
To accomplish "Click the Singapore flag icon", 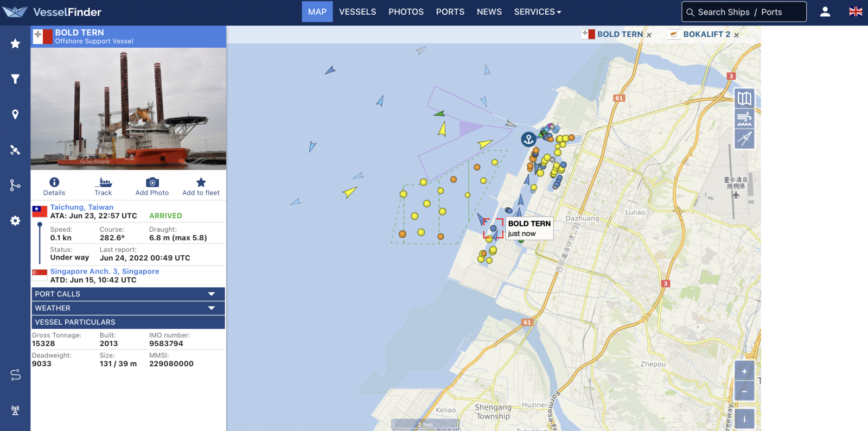I will (40, 275).
